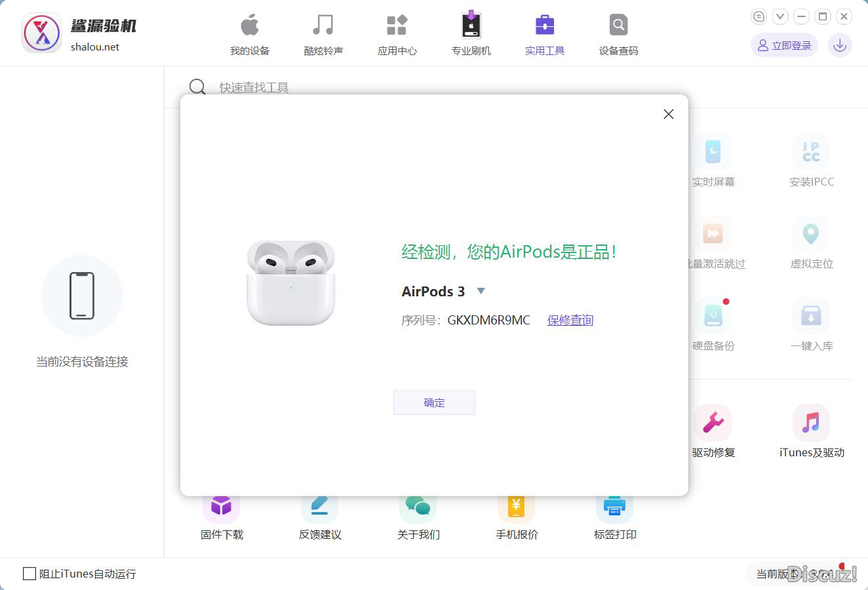
Task: Click the phone device placeholder icon
Action: pos(82,296)
